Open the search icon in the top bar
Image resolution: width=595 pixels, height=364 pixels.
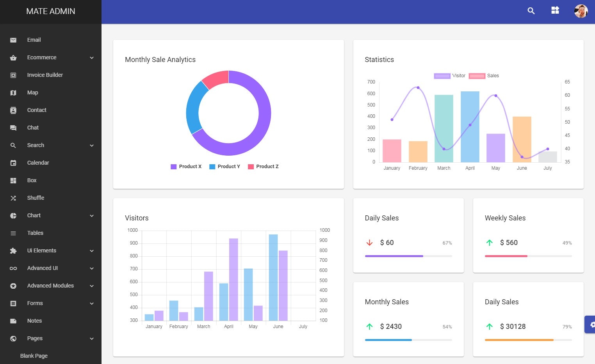(531, 11)
